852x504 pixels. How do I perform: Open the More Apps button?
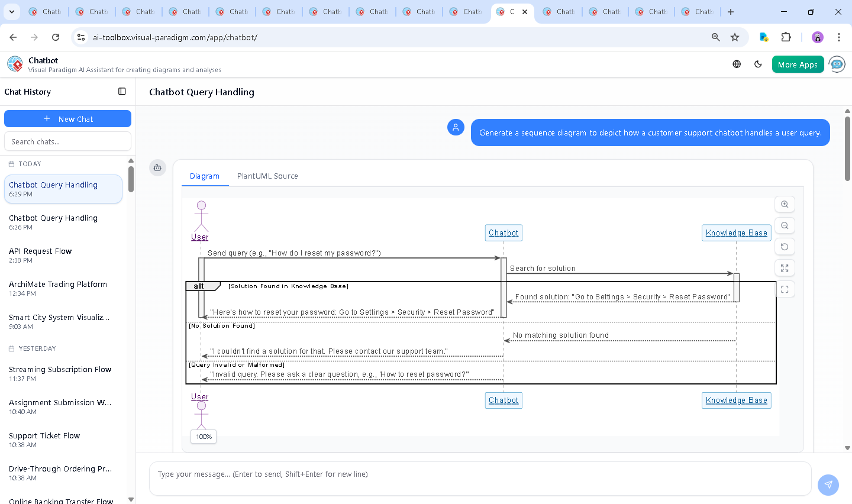(798, 64)
